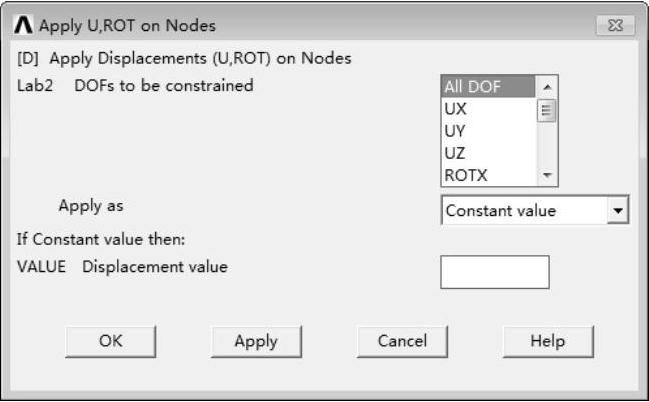Close the Apply U,ROT on Nodes dialog
This screenshot has width=649, height=402.
pyautogui.click(x=609, y=25)
